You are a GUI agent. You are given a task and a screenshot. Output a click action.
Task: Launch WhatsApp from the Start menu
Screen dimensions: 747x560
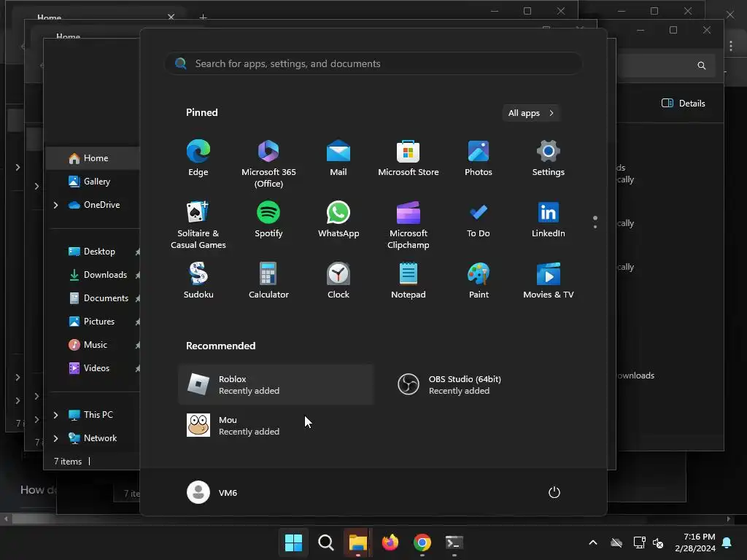[x=338, y=219]
